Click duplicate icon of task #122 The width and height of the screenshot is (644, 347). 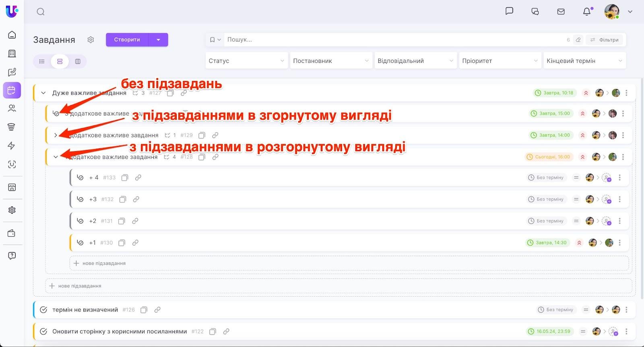point(213,331)
